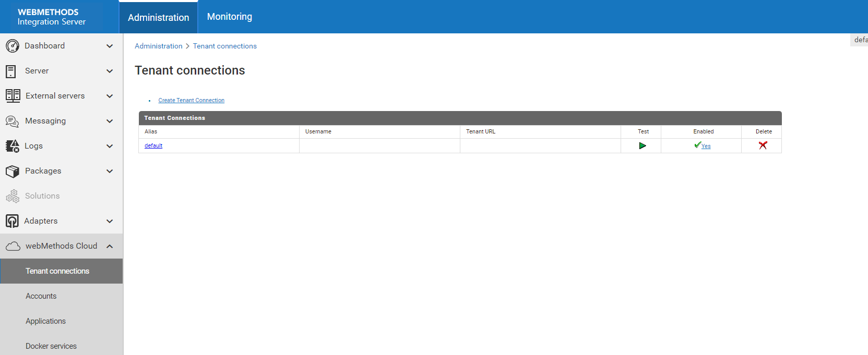Click the Tenant Connections table title bar

[x=460, y=118]
